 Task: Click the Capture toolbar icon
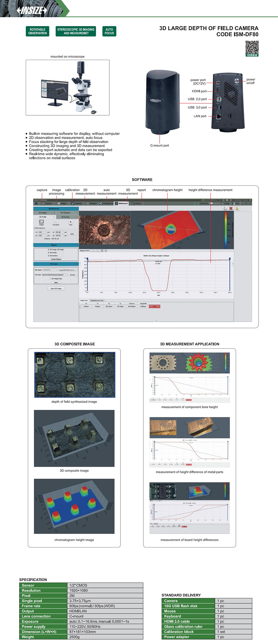pyautogui.click(x=47, y=203)
